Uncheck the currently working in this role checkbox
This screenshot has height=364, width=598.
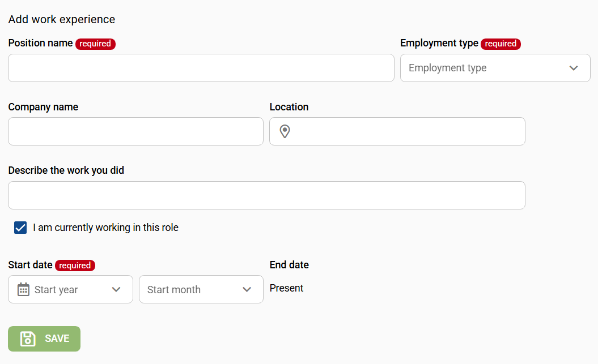(x=20, y=228)
